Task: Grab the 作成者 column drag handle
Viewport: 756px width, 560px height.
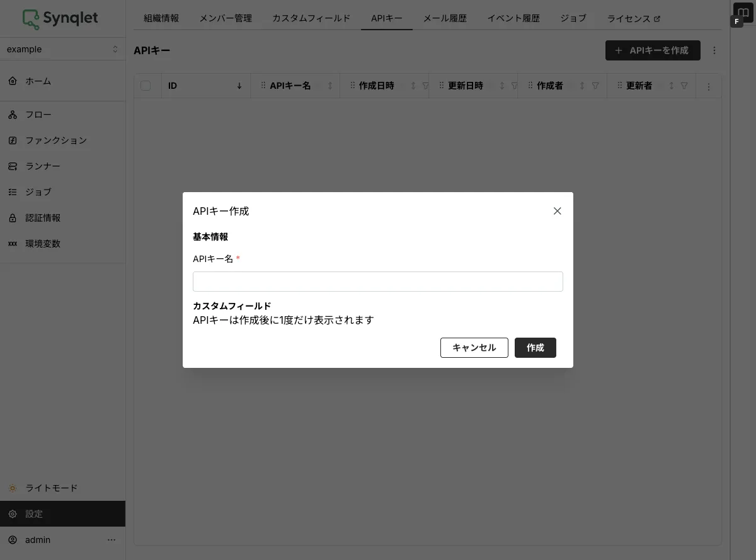Action: coord(530,86)
